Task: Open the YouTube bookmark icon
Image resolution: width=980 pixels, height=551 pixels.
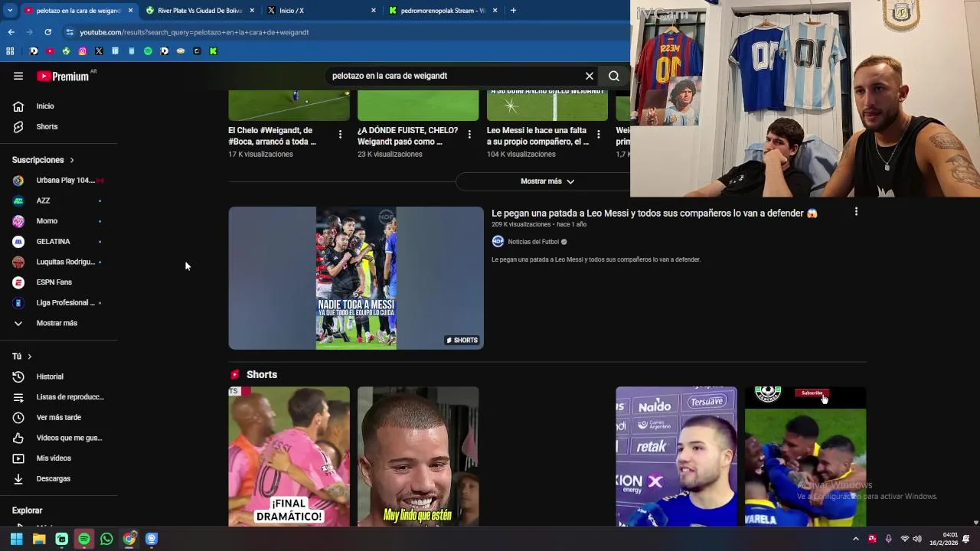Action: [50, 51]
